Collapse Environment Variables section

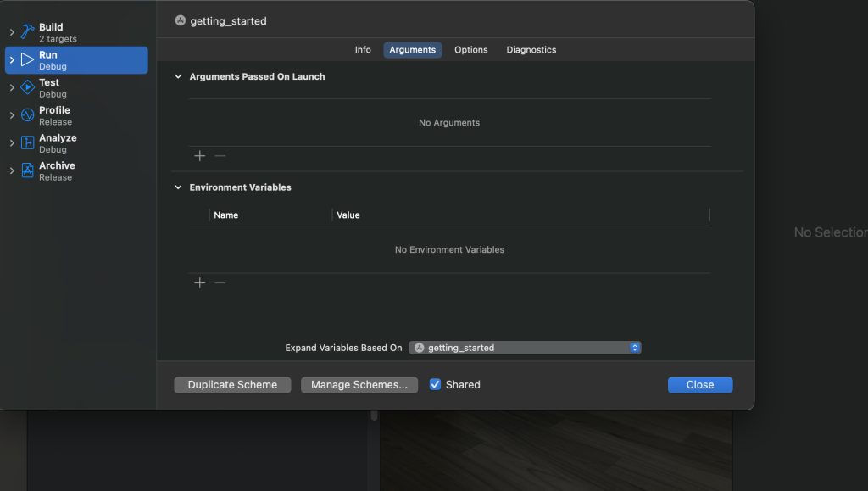click(x=178, y=187)
